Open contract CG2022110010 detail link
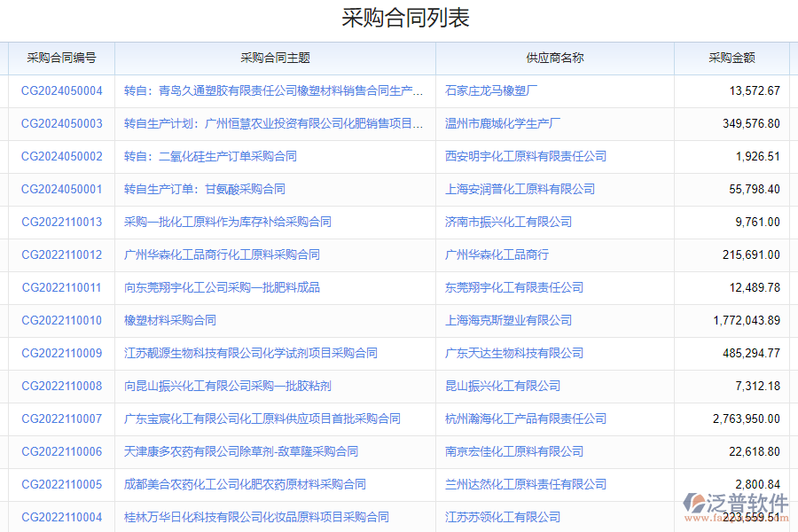The width and height of the screenshot is (798, 532). tap(59, 320)
